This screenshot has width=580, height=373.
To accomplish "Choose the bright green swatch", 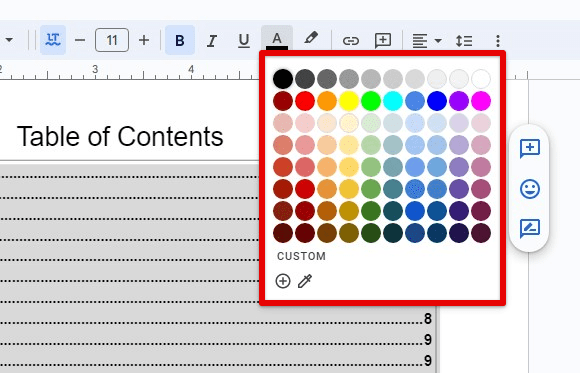I will [371, 101].
